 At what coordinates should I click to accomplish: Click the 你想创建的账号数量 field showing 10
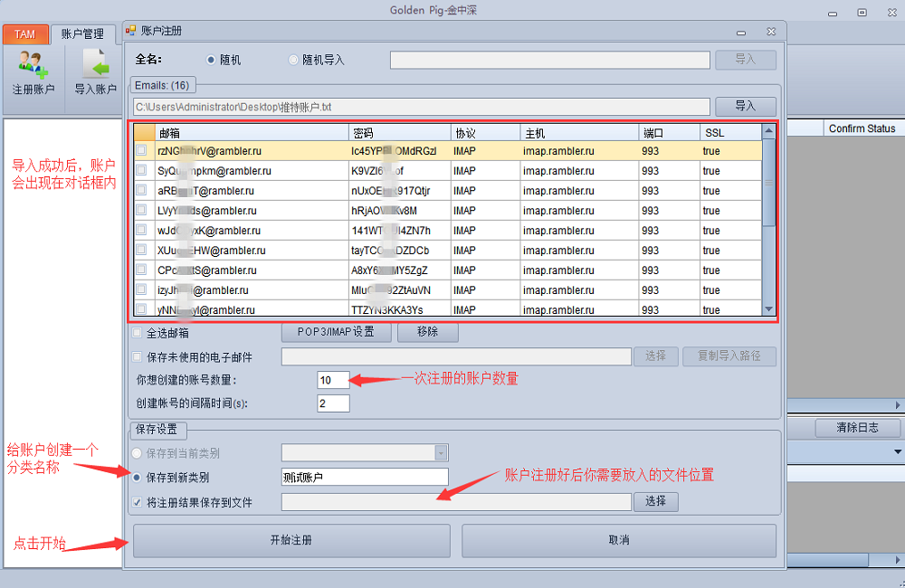tap(334, 380)
